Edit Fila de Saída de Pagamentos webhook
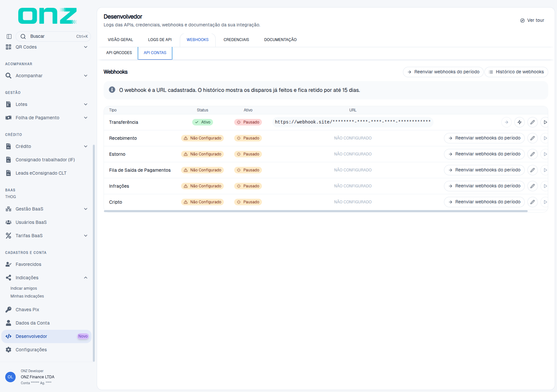 532,170
